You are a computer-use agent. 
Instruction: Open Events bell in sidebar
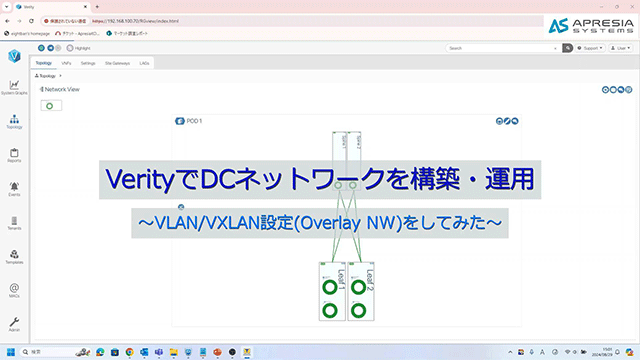(14, 189)
